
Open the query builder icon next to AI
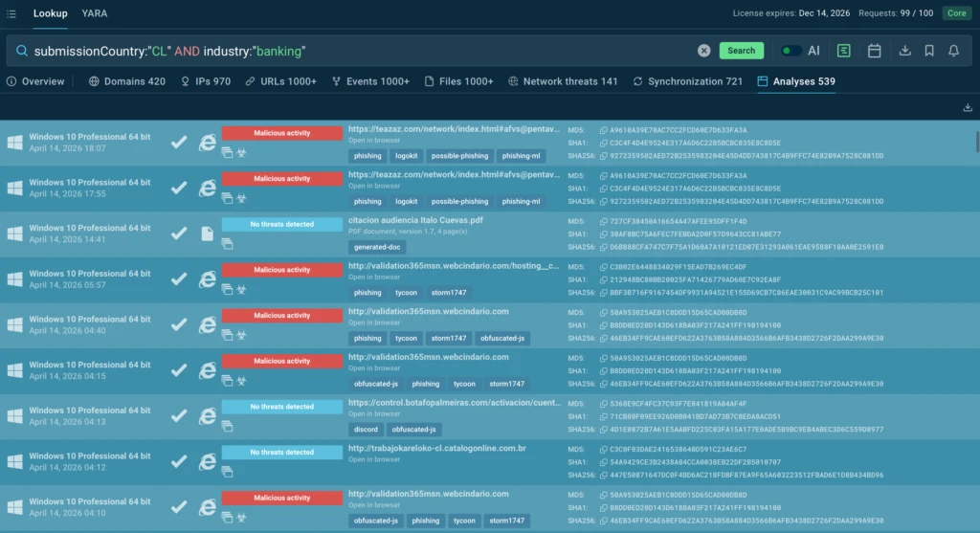point(843,51)
